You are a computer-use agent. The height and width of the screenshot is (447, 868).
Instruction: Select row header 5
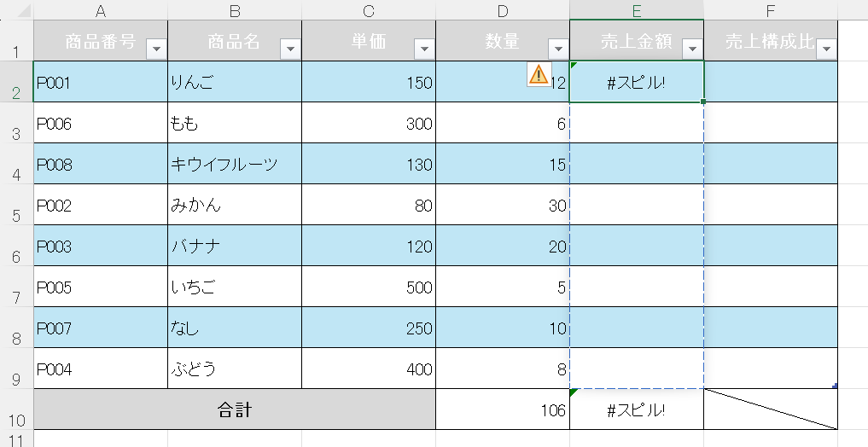coord(15,206)
